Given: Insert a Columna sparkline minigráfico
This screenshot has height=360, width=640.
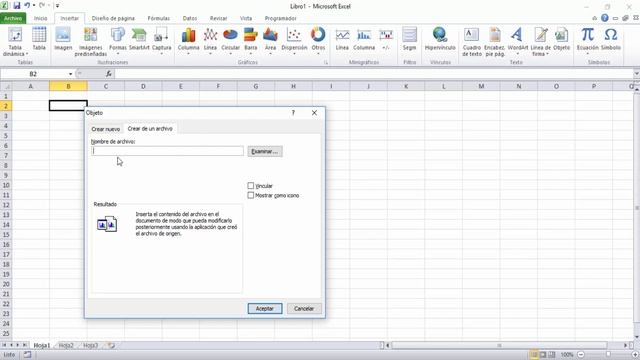Looking at the screenshot, I should [x=364, y=39].
